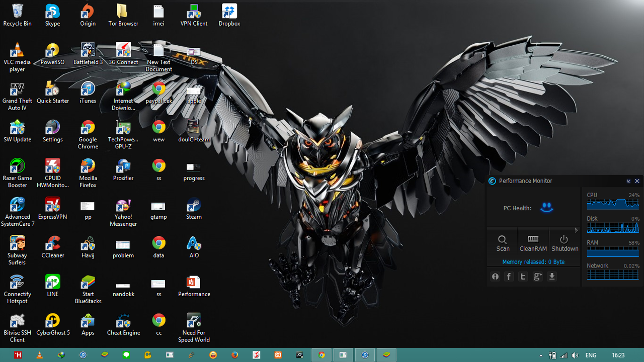The width and height of the screenshot is (644, 362).
Task: Click the Twitter icon in Performance Monitor
Action: pos(523,277)
